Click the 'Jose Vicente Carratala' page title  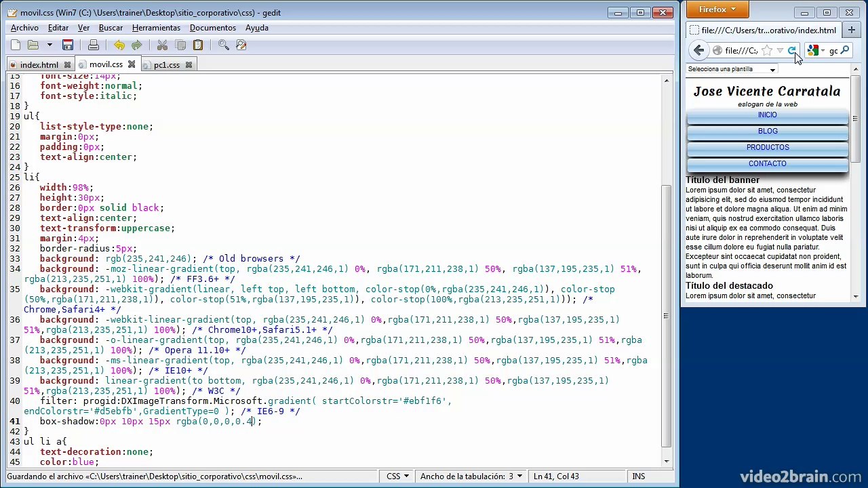click(x=767, y=91)
